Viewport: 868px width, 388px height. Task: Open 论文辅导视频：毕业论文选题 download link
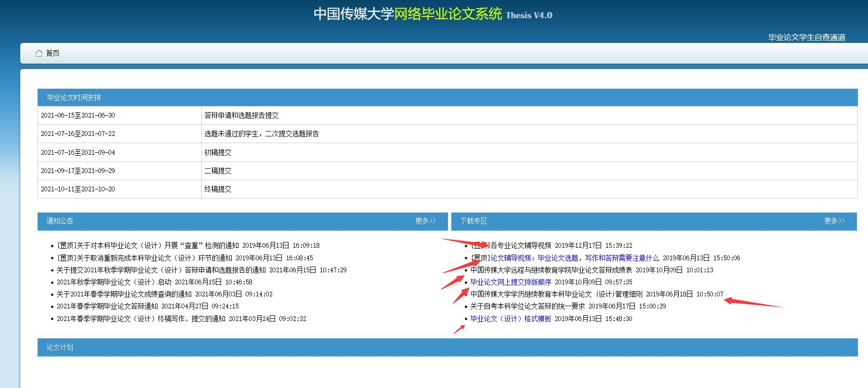(574, 258)
